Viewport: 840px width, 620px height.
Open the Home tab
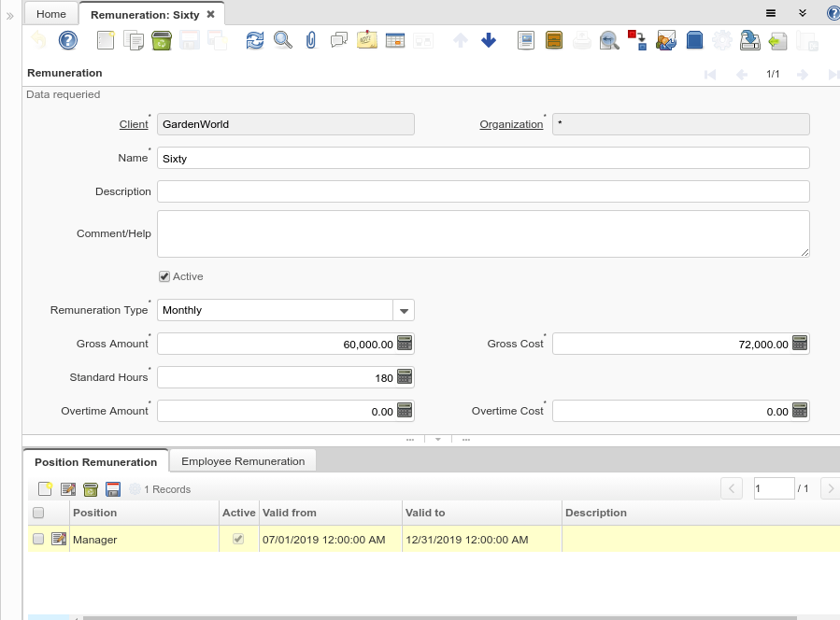[x=51, y=14]
